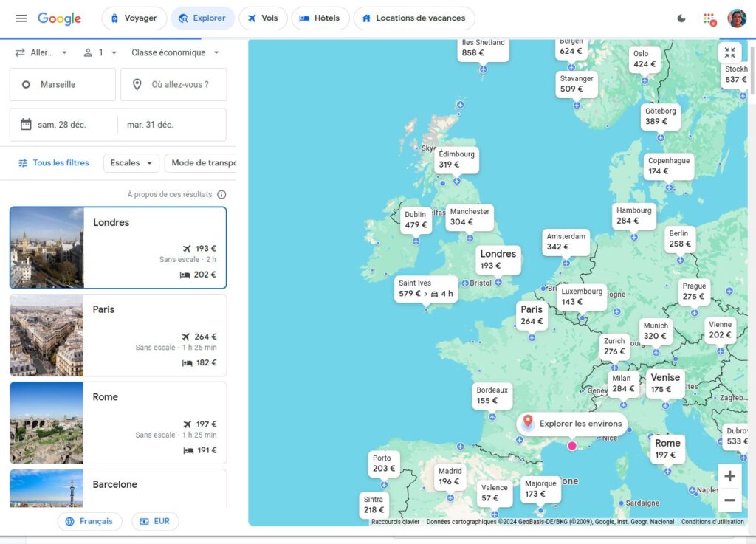Select the Oslo 424 € map label
This screenshot has width=756, height=544.
point(645,59)
